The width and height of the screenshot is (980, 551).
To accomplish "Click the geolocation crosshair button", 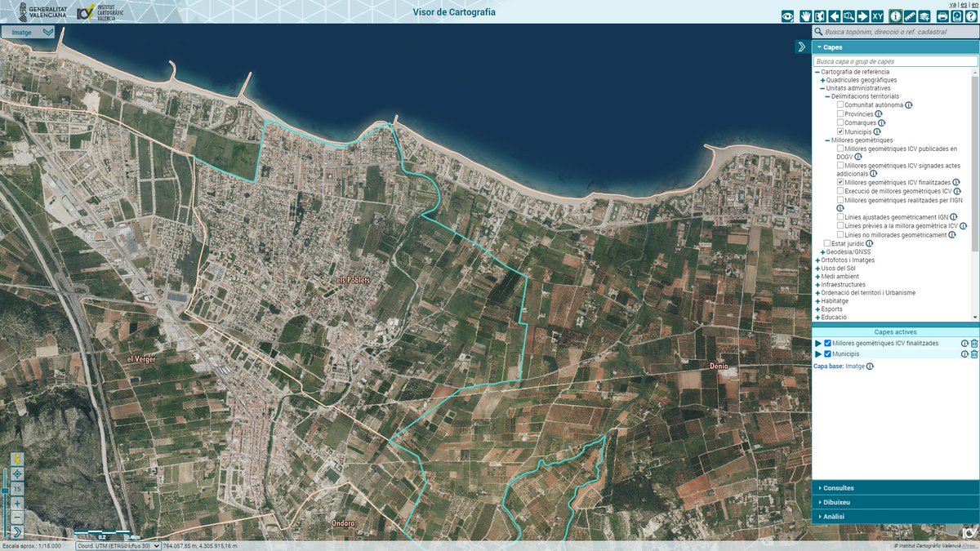I will point(17,473).
